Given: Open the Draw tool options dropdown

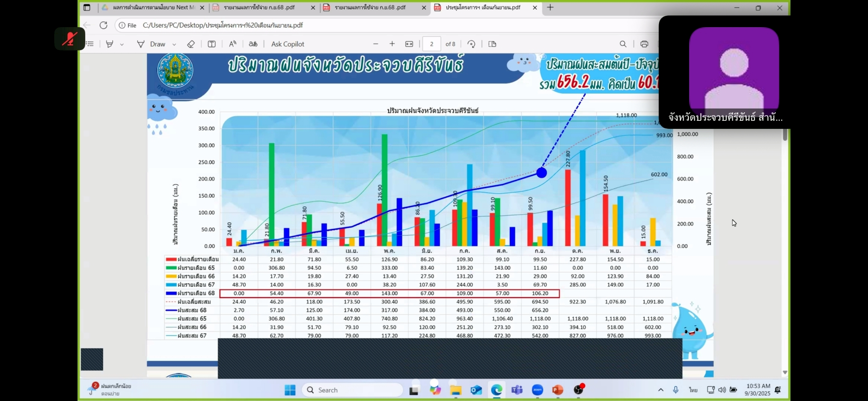Looking at the screenshot, I should click(x=174, y=45).
